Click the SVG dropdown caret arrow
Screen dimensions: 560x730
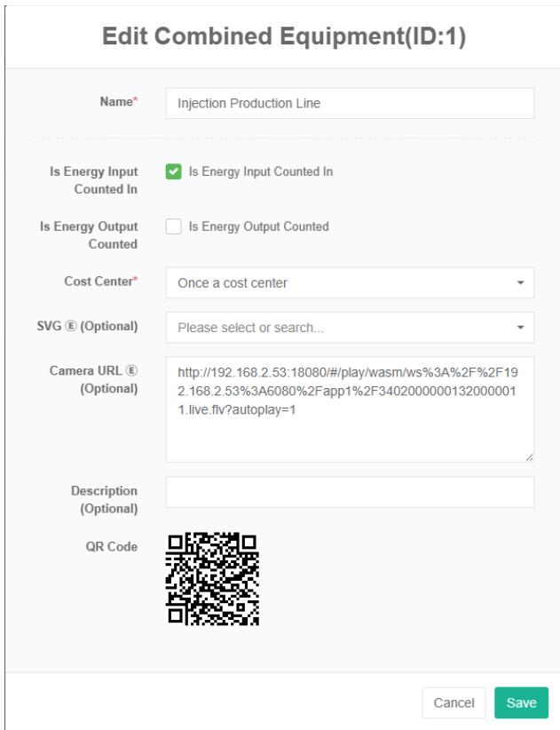tap(520, 328)
